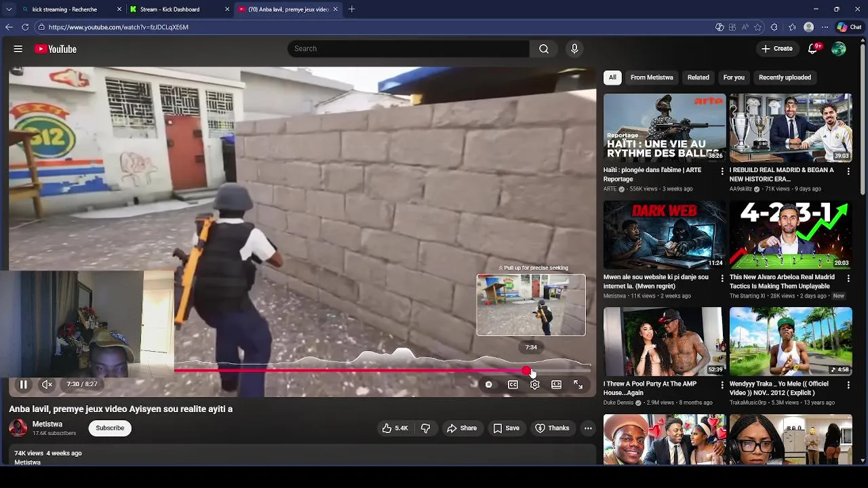
Task: Open options menu for Real Madrid rebuild video
Action: pyautogui.click(x=848, y=171)
